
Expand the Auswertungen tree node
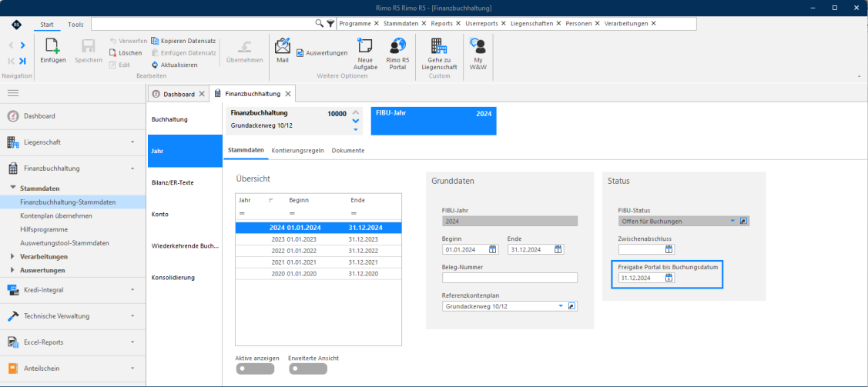13,270
